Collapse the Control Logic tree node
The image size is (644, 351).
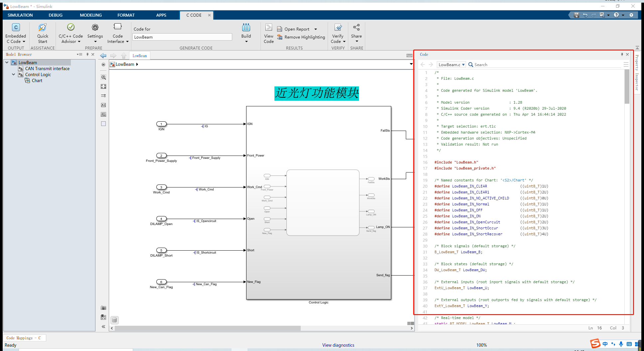click(x=14, y=74)
